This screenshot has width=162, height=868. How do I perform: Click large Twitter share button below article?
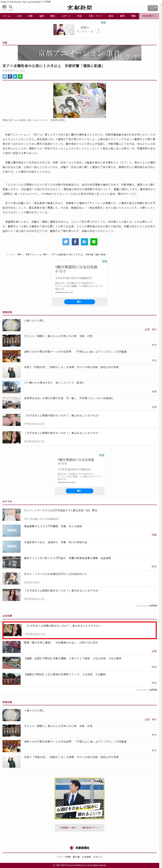click(x=66, y=242)
